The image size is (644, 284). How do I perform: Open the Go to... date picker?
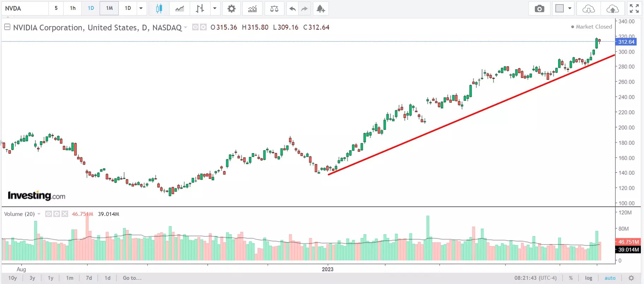pos(132,278)
